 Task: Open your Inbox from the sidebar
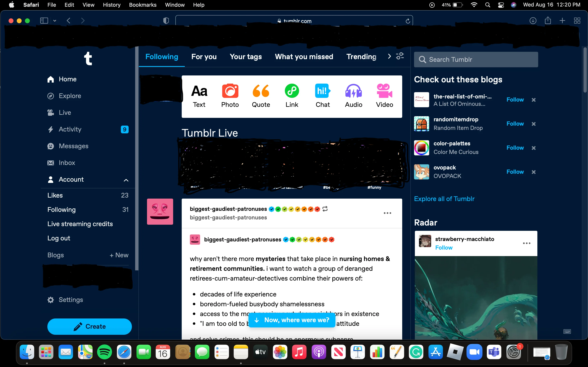tap(67, 163)
